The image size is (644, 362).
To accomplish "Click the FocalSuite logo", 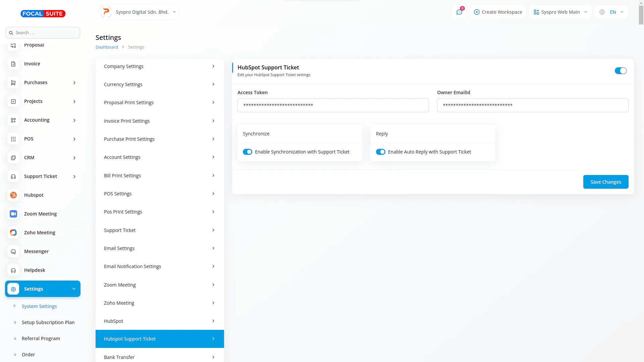I will [43, 14].
